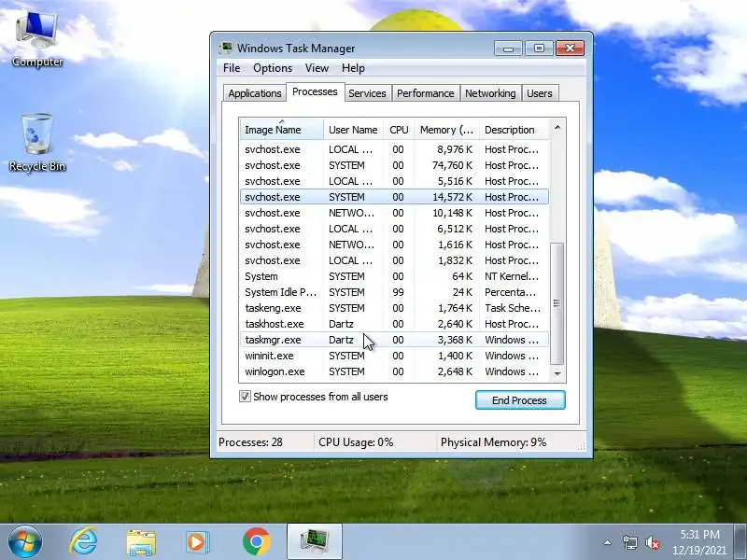Switch to the Networking tab

(x=490, y=93)
